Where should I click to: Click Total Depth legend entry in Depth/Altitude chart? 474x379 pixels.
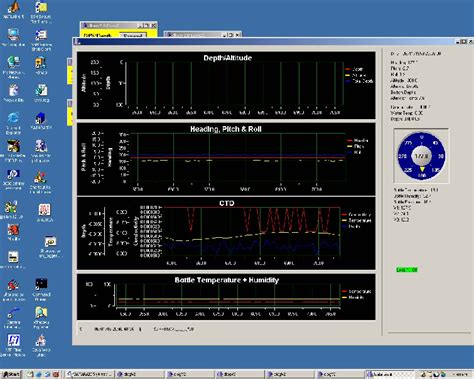click(x=359, y=81)
